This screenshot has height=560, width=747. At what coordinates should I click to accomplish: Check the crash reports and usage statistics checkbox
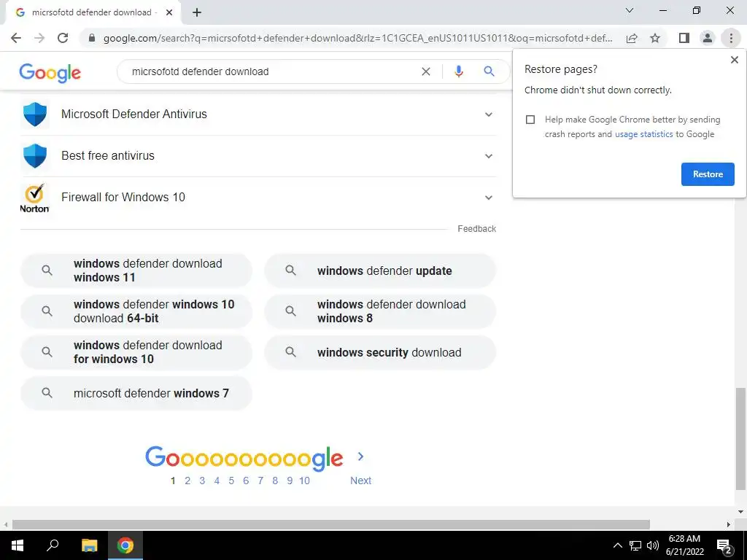click(530, 120)
